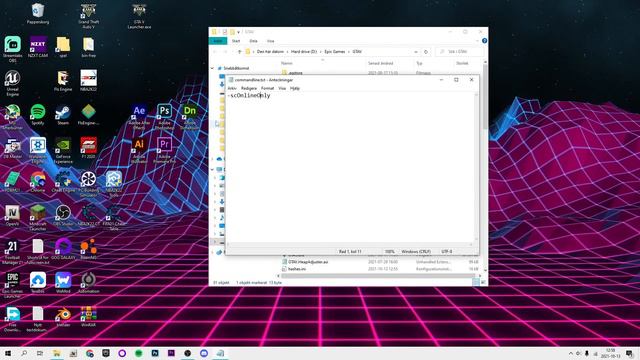Image resolution: width=640 pixels, height=360 pixels.
Task: Open the OpenIV desktop shortcut
Action: point(12,216)
